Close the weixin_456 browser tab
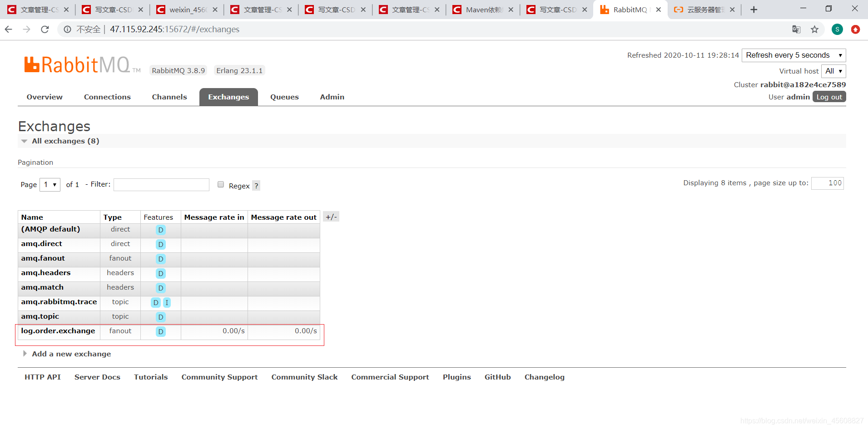Image resolution: width=868 pixels, height=429 pixels. tap(215, 10)
